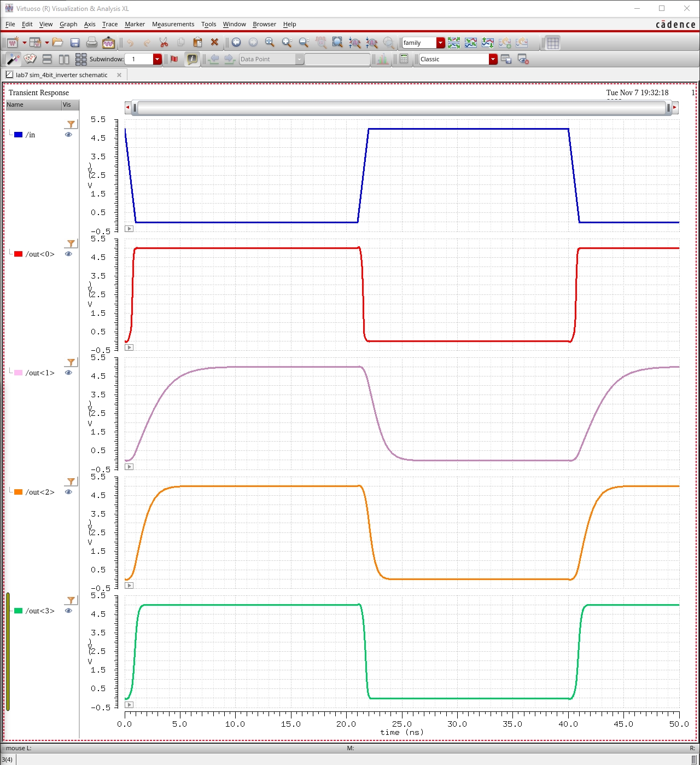The width and height of the screenshot is (700, 765).
Task: Expand the Classic workspace dropdown
Action: pyautogui.click(x=493, y=59)
